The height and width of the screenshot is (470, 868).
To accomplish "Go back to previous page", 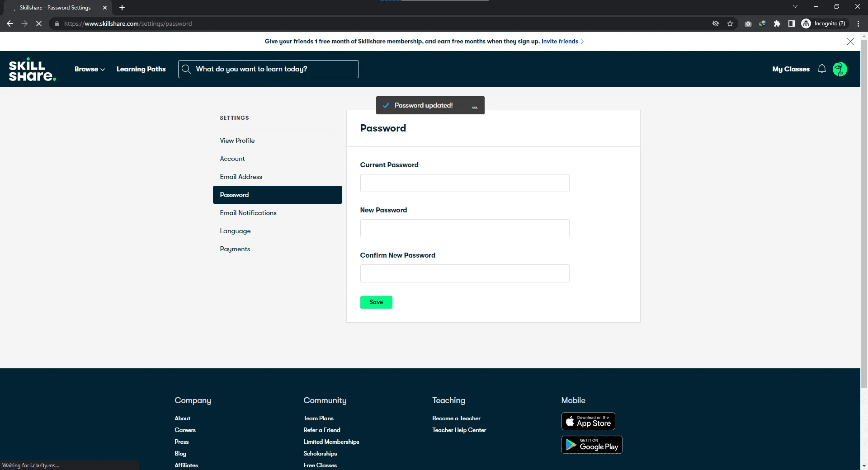I will click(10, 23).
